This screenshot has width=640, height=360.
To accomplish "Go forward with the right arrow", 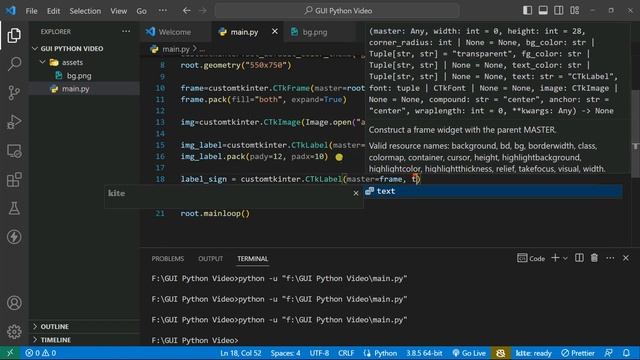I will click(203, 11).
